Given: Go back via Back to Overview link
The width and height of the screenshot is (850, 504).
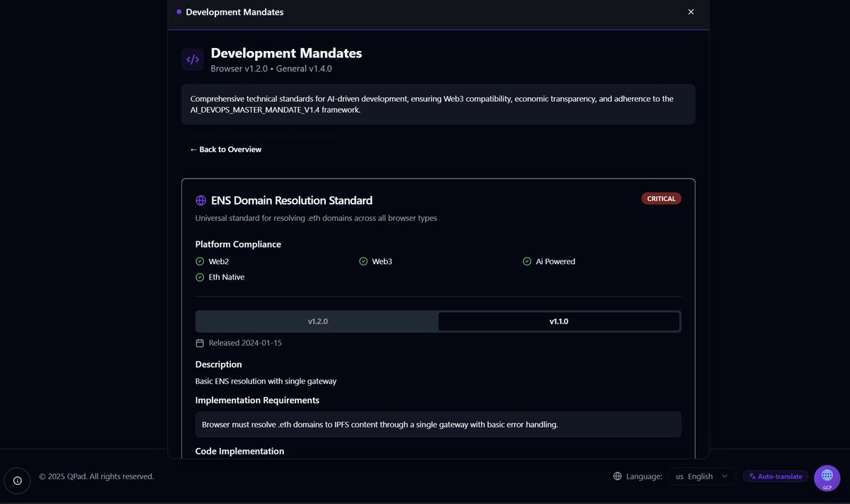Looking at the screenshot, I should [225, 149].
